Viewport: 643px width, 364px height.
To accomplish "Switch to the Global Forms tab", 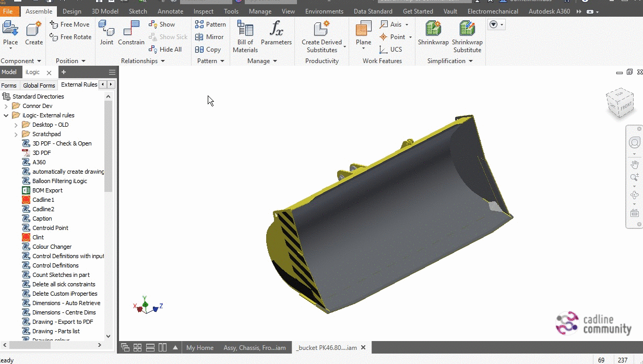I will [x=39, y=85].
